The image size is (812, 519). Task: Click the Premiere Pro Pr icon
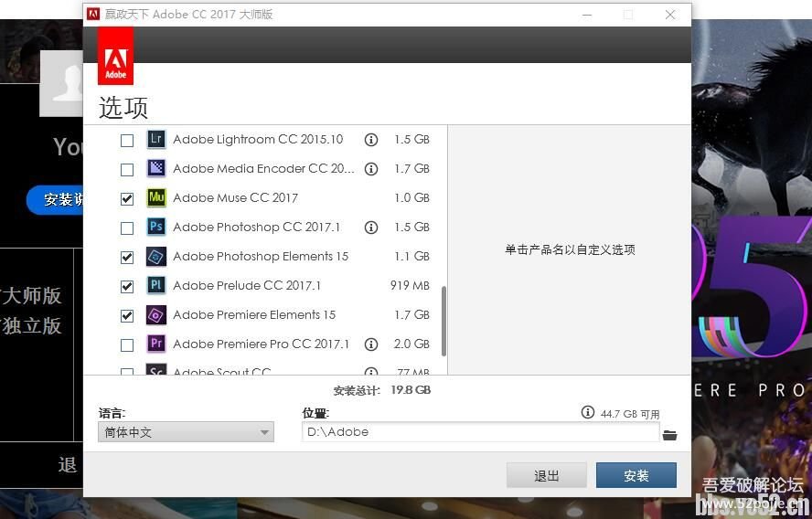[155, 344]
